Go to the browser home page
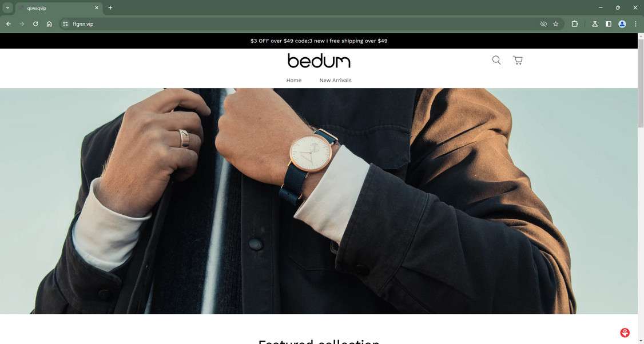Image resolution: width=644 pixels, height=344 pixels. click(49, 24)
